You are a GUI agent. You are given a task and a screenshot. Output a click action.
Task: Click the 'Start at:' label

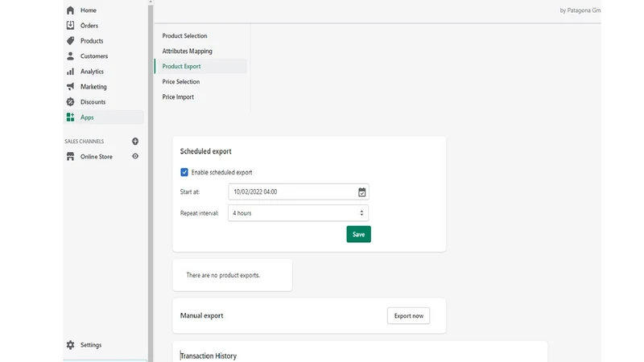coord(190,191)
